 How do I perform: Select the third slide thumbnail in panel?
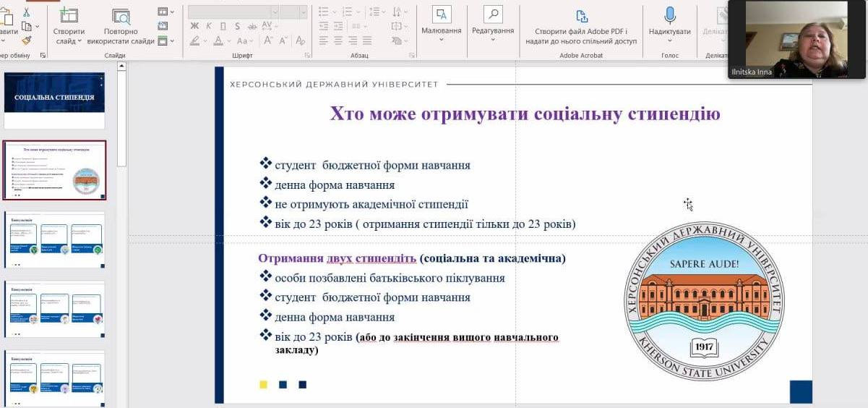[x=55, y=240]
